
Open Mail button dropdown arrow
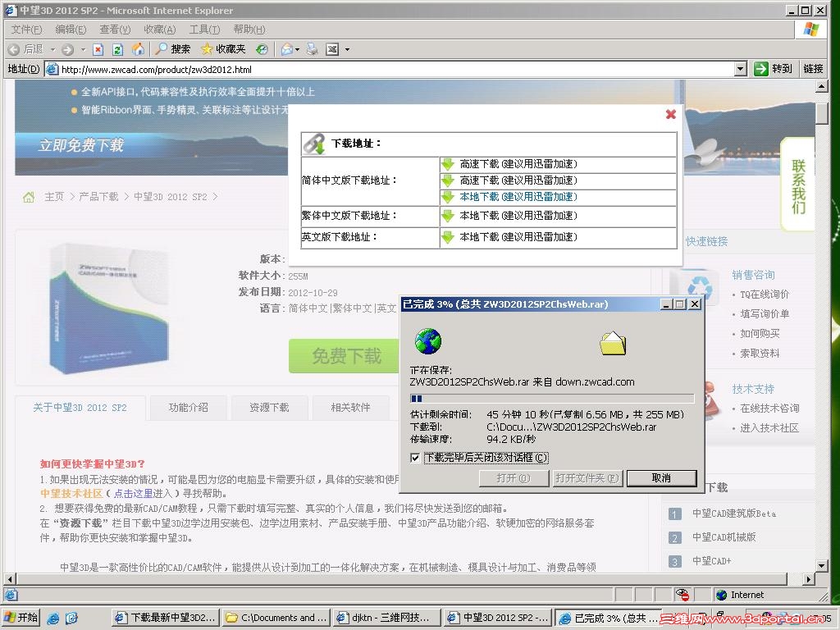(297, 49)
